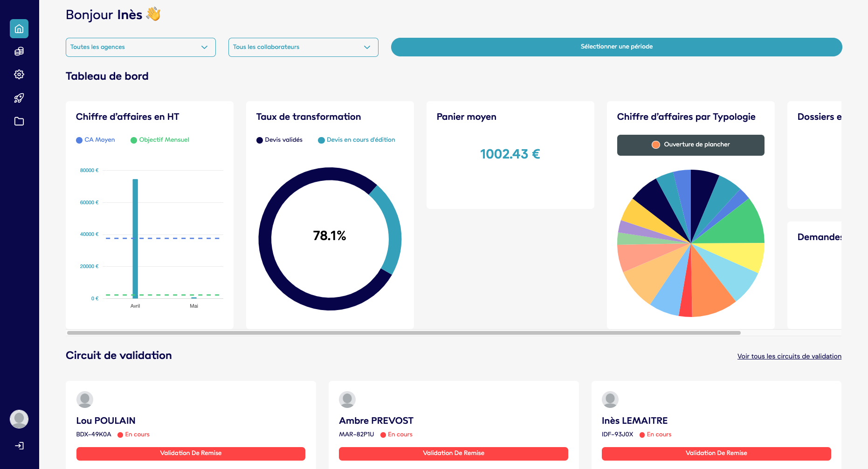
Task: Click the Chiffre d'affaires en HT title
Action: 128,117
